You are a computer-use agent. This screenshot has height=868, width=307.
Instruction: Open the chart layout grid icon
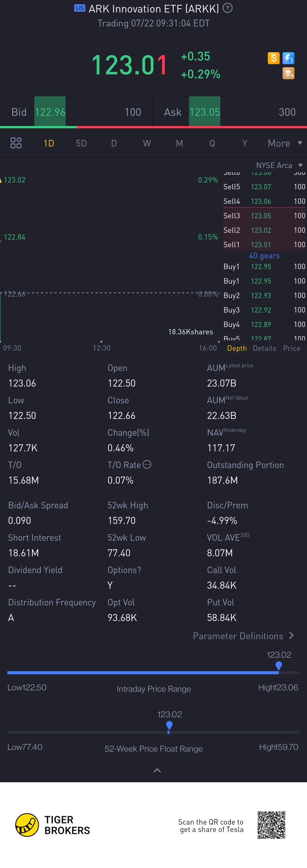click(x=16, y=143)
